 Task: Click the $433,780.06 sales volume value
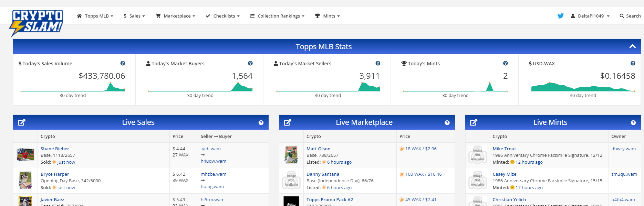click(102, 76)
